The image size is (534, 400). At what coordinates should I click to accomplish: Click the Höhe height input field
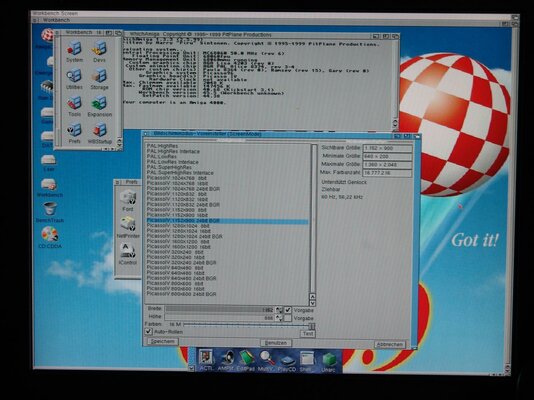[219, 318]
